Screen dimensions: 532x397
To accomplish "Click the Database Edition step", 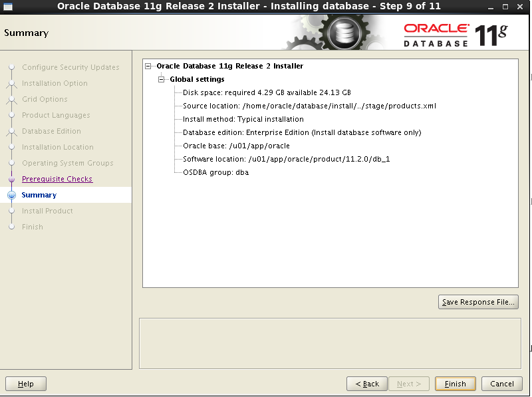I will (x=52, y=131).
